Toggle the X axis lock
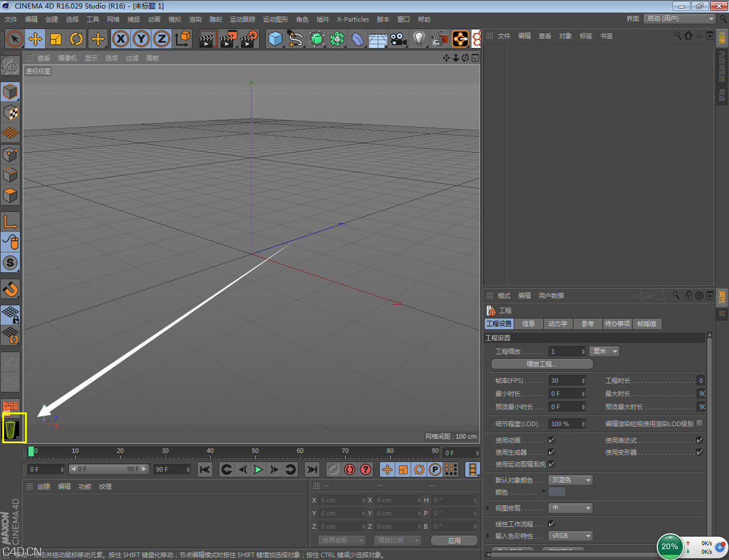 coord(120,39)
